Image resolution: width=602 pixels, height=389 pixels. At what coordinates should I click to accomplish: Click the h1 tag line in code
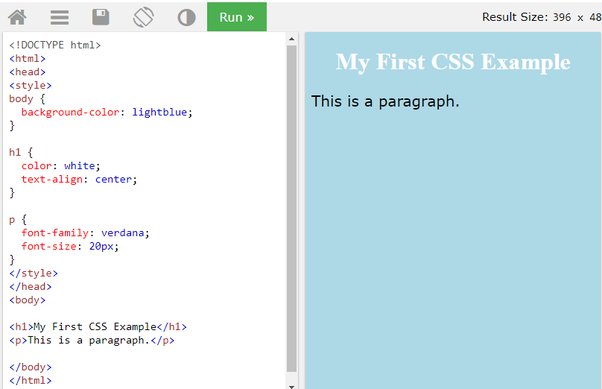98,327
